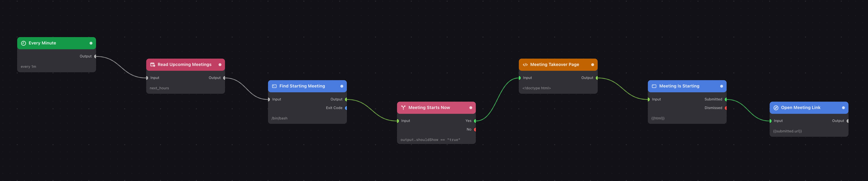Click the output.shouldShow condition text

tap(430, 140)
